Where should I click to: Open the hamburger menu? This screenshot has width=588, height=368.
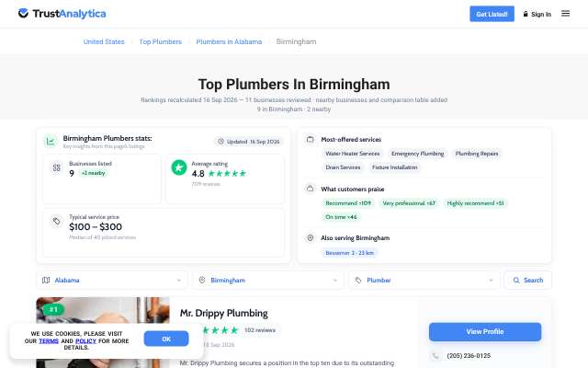coord(566,14)
